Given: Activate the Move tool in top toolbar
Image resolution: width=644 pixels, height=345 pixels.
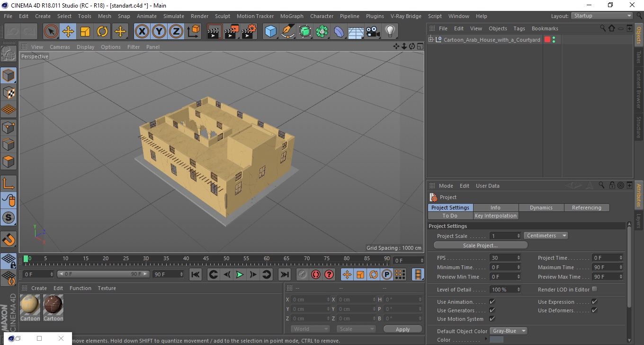Looking at the screenshot, I should [68, 32].
